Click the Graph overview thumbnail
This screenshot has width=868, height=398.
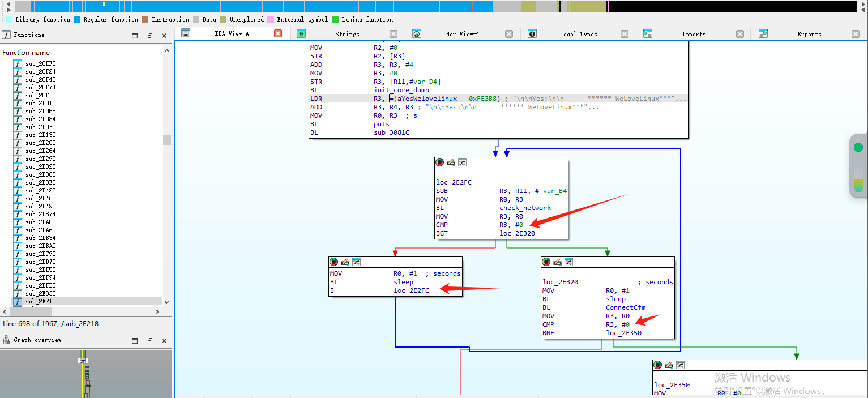pyautogui.click(x=86, y=374)
